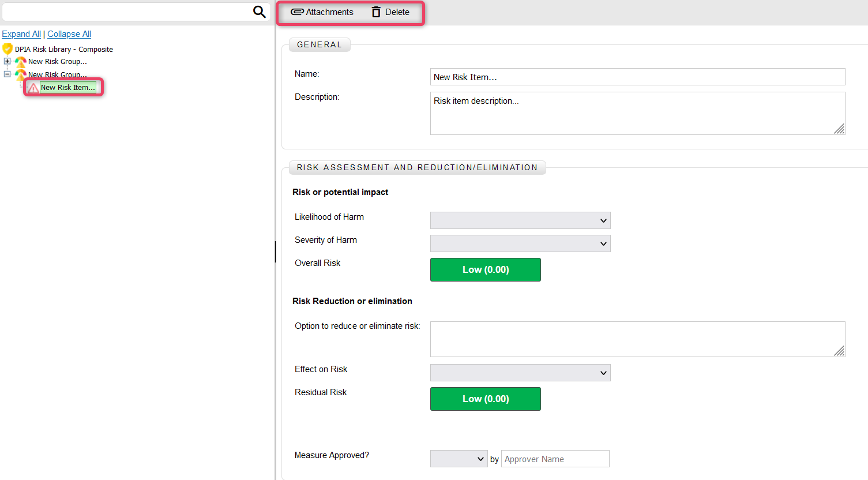
Task: Select the New Risk Item tree node
Action: click(x=68, y=88)
